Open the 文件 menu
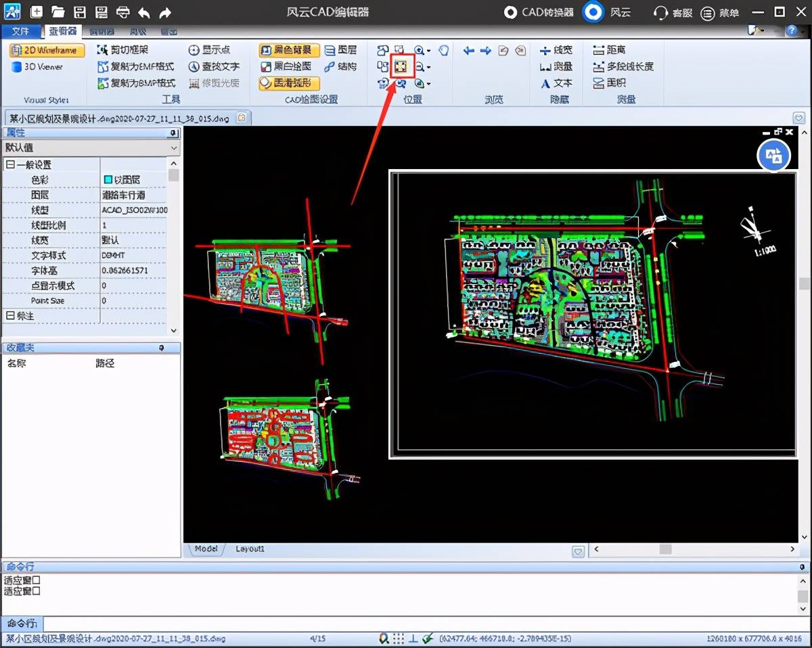812x648 pixels. click(x=21, y=31)
